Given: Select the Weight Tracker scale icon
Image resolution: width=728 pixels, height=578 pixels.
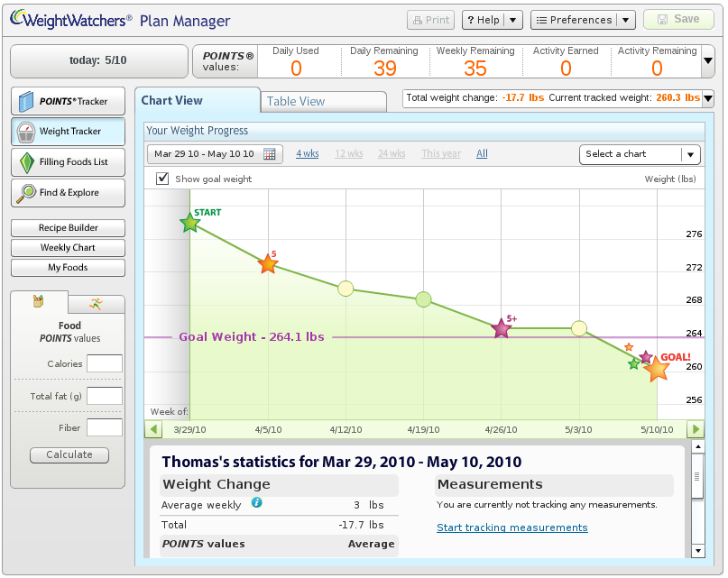Looking at the screenshot, I should (26, 132).
